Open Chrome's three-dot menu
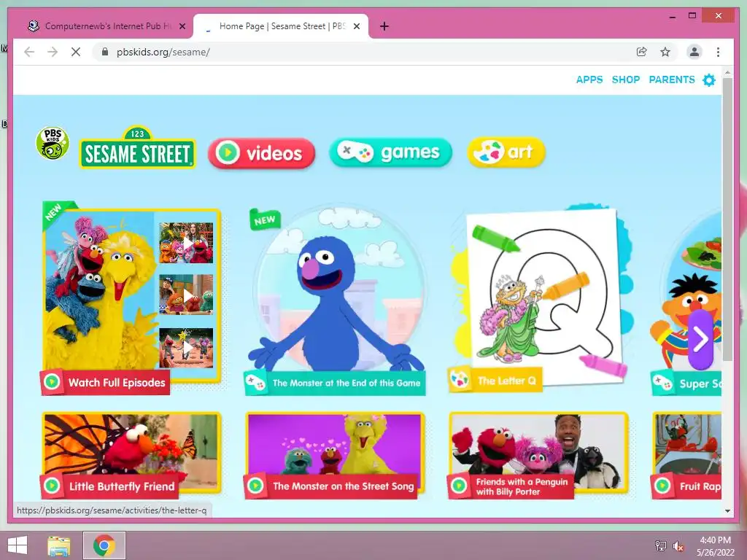 (718, 52)
